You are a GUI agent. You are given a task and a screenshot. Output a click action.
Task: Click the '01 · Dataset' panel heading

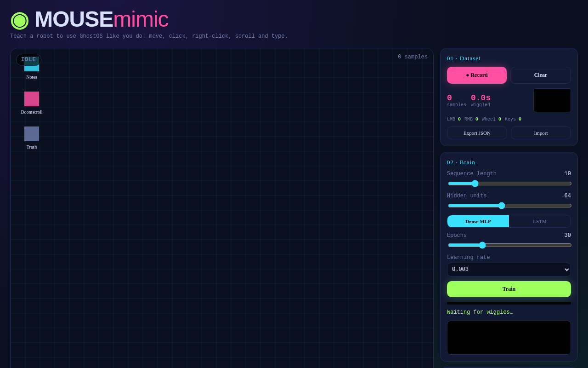(x=464, y=58)
